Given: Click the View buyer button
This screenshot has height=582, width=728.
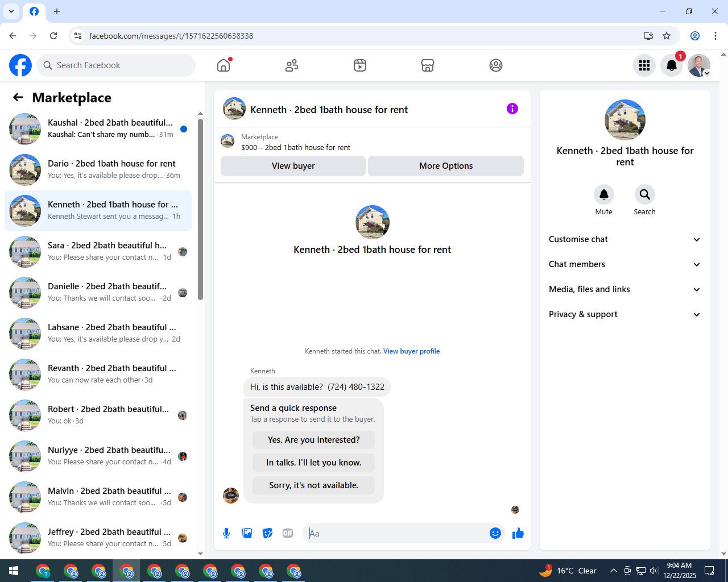Looking at the screenshot, I should point(293,166).
